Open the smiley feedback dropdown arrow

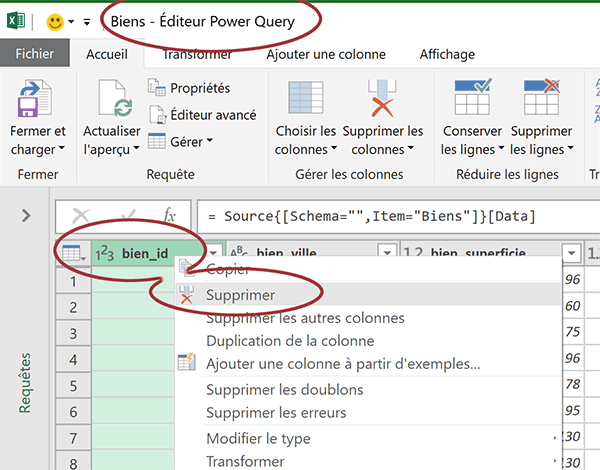coord(71,22)
